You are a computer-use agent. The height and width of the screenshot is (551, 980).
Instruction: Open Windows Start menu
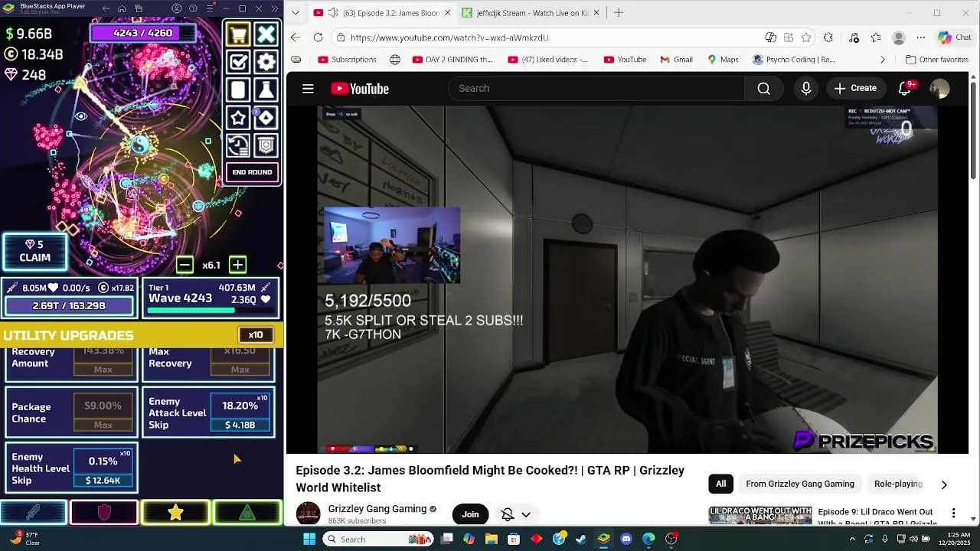309,539
